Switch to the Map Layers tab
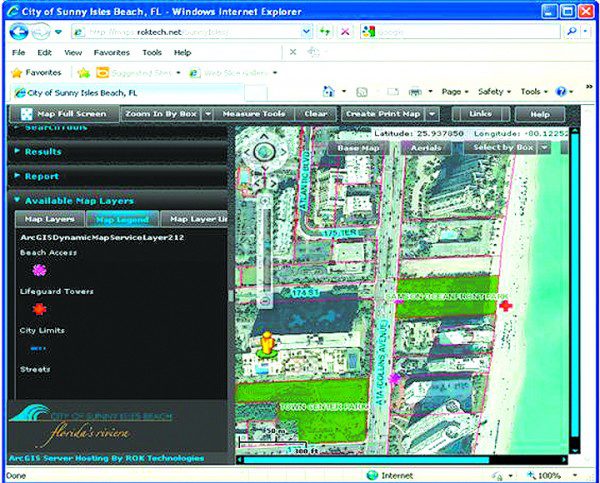This screenshot has width=600, height=483. 47,219
